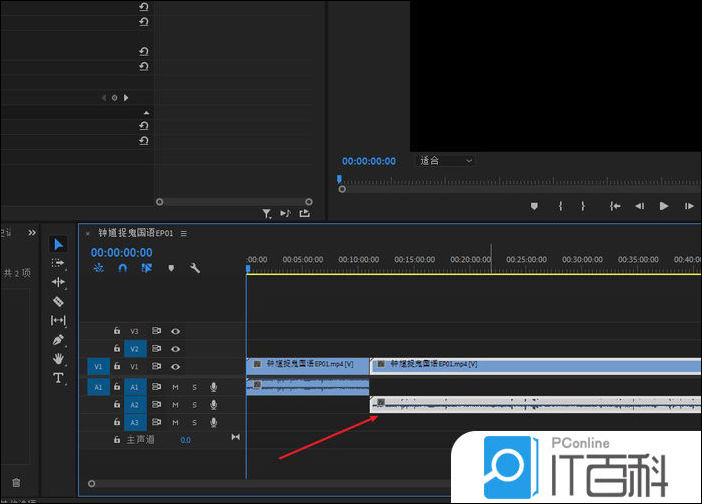Click timeline ruler at 00:20:00:00
The height and width of the screenshot is (504, 702).
coord(469,260)
